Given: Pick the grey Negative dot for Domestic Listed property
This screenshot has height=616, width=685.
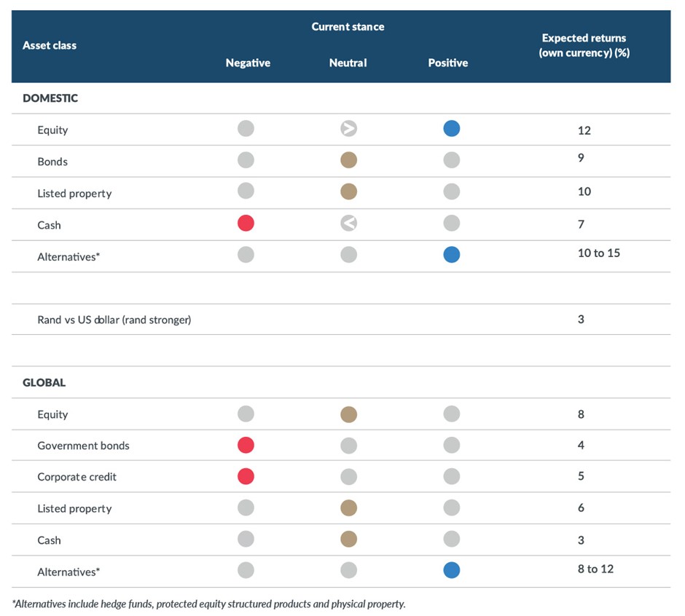Looking at the screenshot, I should pos(246,191).
